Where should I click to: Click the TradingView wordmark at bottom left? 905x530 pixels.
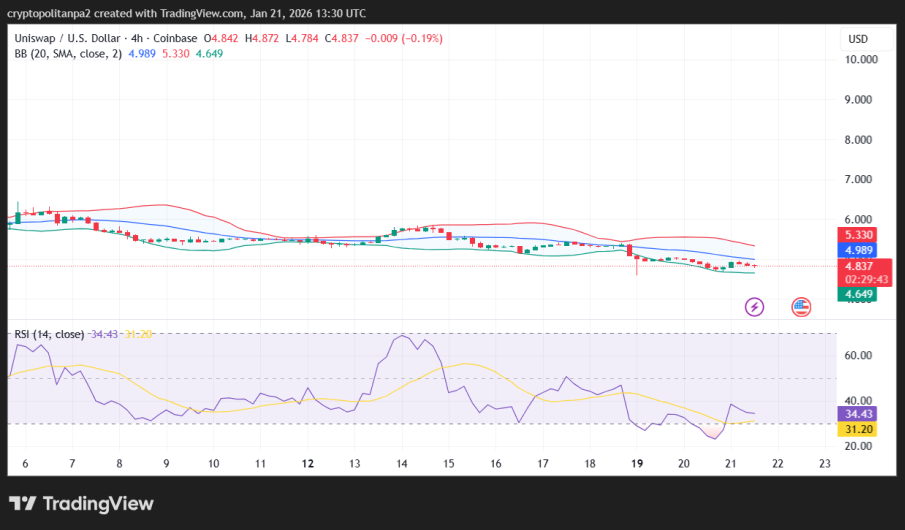(x=97, y=504)
